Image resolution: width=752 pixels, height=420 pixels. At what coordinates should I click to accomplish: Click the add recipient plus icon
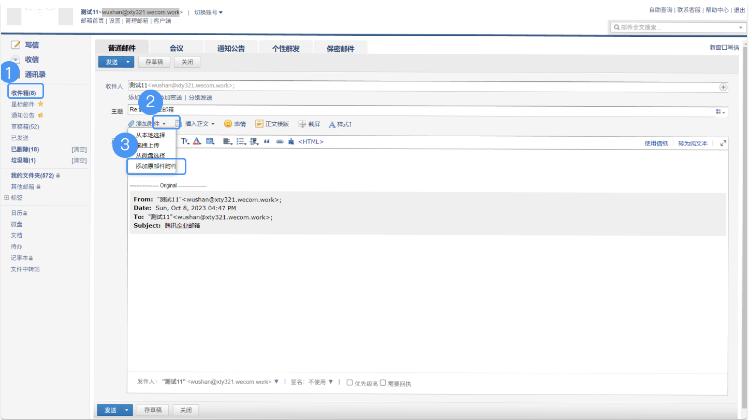pyautogui.click(x=723, y=87)
